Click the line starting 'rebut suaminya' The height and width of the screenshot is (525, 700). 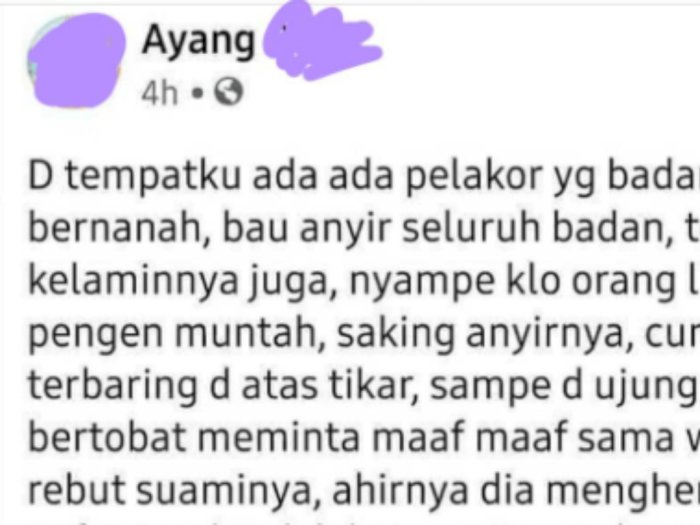(363, 490)
